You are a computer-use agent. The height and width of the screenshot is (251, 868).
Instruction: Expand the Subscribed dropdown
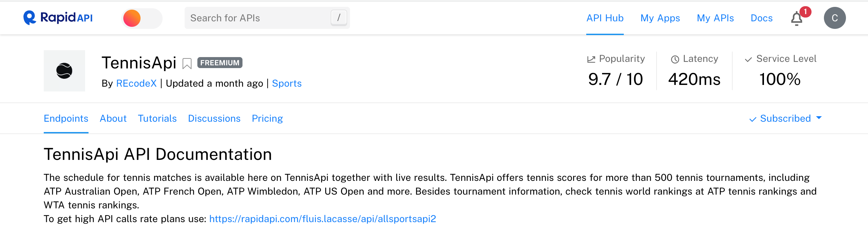(x=785, y=118)
